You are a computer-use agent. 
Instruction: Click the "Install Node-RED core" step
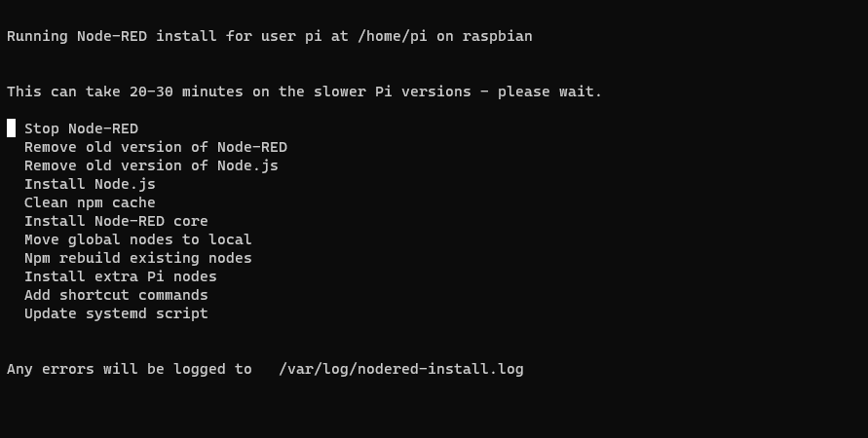[116, 221]
